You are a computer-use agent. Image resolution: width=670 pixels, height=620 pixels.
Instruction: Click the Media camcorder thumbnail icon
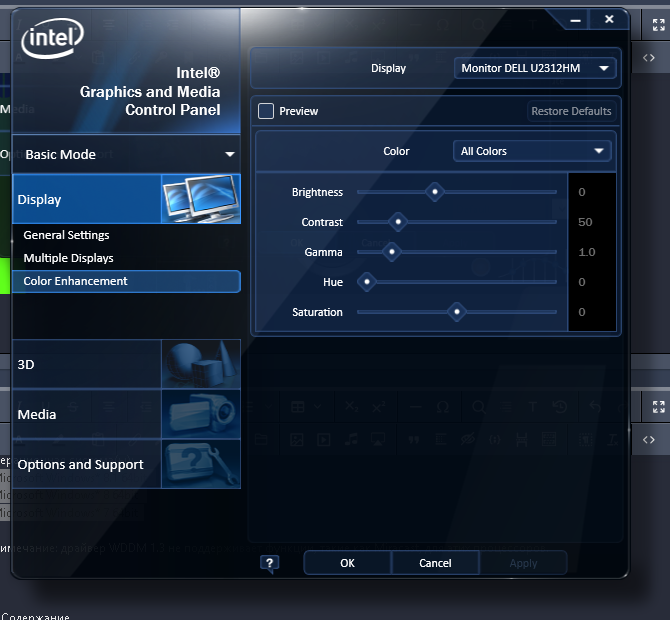tap(201, 414)
